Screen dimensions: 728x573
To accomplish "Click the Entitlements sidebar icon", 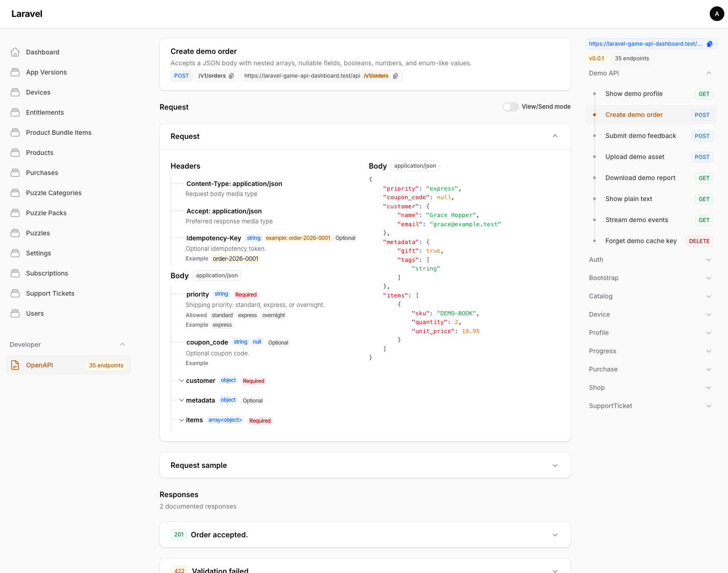I will pyautogui.click(x=15, y=112).
